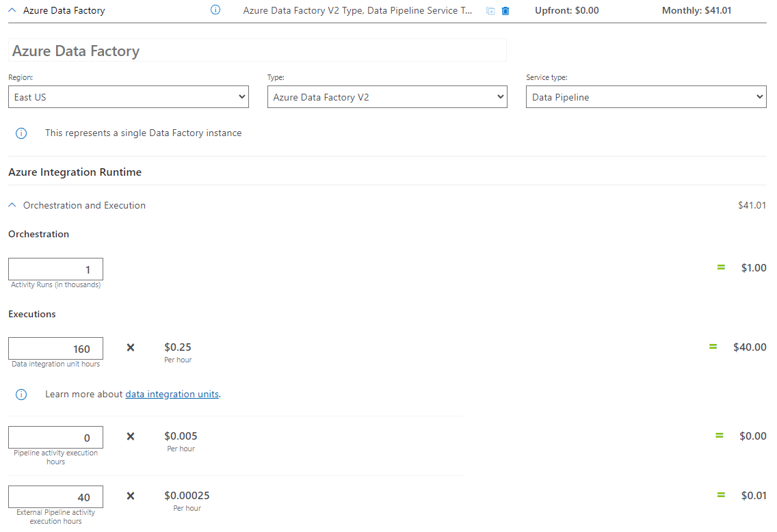
Task: Click the info icon beside data integration units tip
Action: (21, 394)
